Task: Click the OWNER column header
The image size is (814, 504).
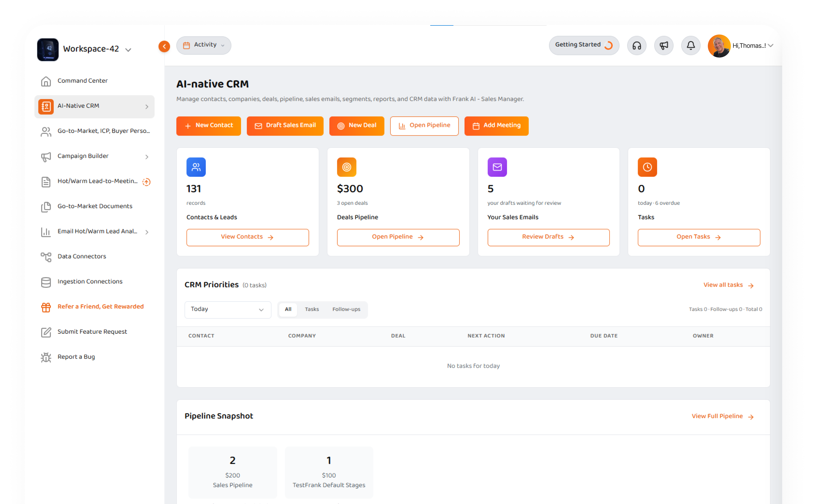Action: coord(703,336)
